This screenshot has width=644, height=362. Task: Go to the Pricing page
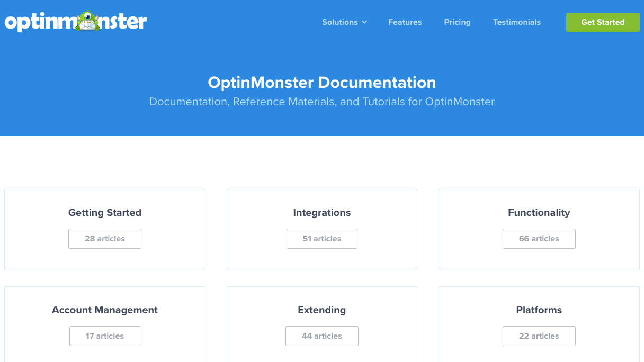coord(458,22)
